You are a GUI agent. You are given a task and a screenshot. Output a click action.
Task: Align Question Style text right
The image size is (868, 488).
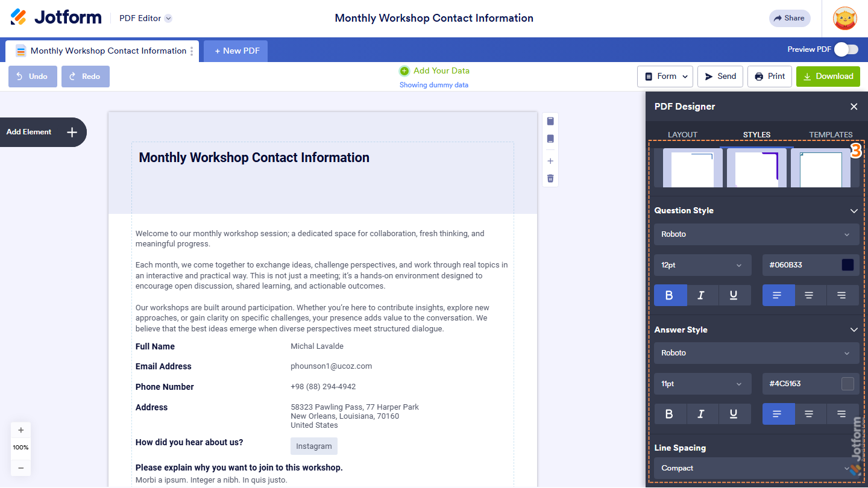[843, 295]
